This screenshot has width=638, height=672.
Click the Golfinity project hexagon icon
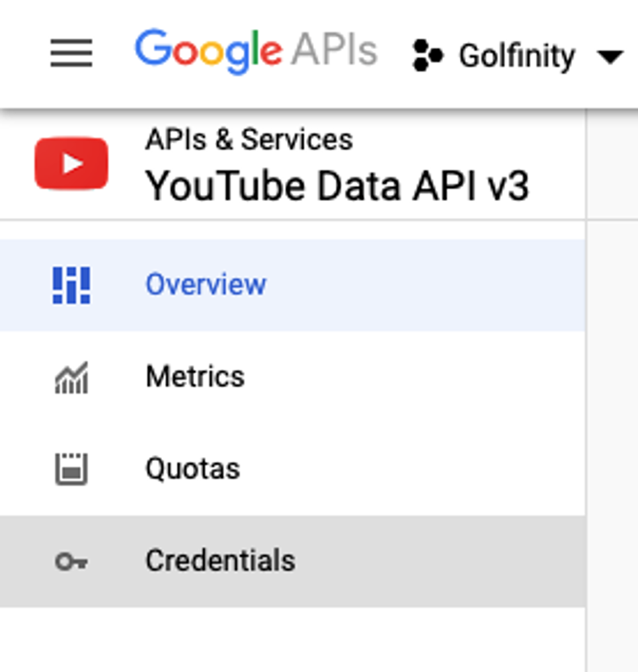[427, 55]
